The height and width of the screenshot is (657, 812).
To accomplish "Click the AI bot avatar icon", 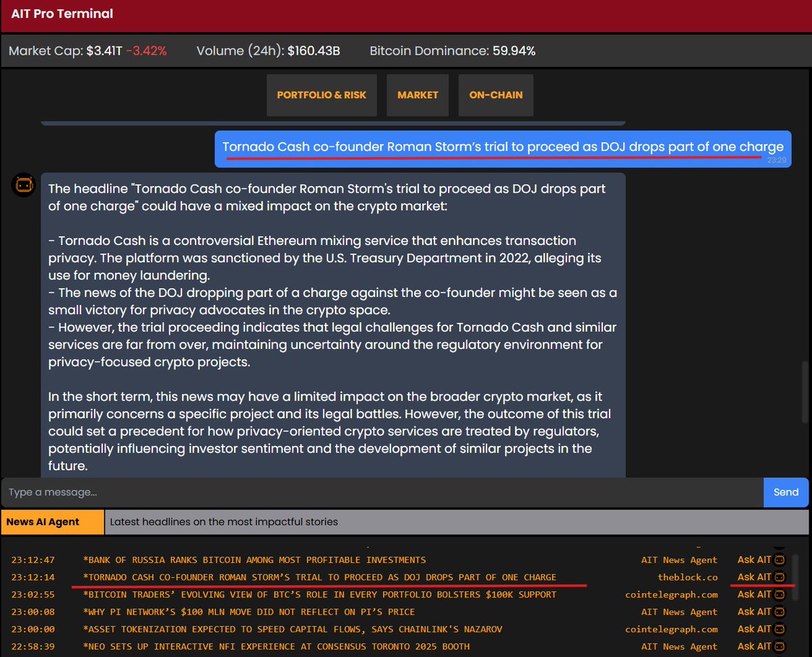I will tap(24, 185).
